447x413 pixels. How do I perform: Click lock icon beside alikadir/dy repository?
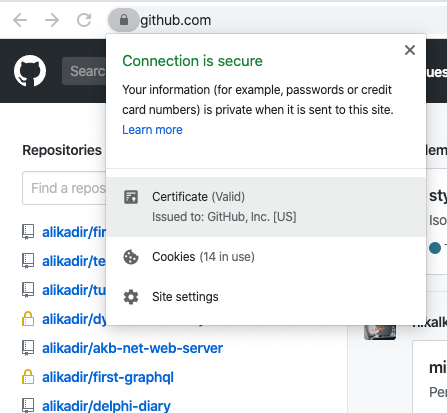tap(28, 319)
